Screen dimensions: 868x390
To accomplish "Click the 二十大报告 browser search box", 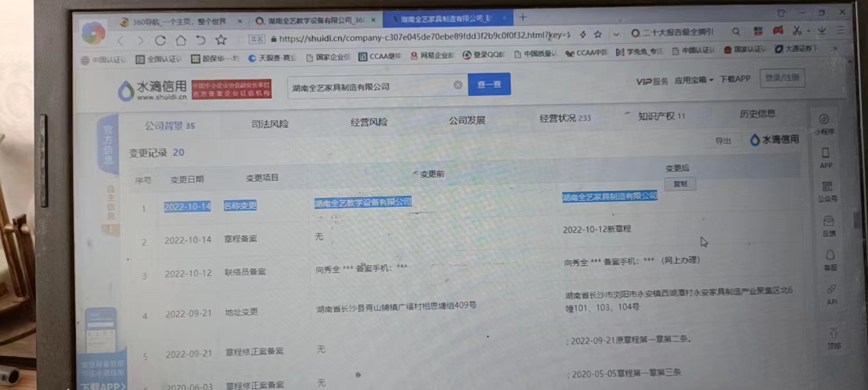I will [x=678, y=33].
